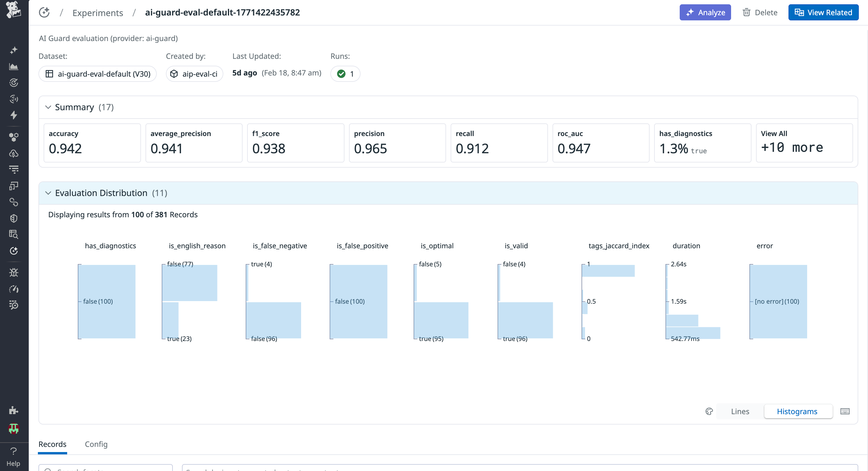
Task: Click the bug sidebar icon
Action: (x=13, y=273)
